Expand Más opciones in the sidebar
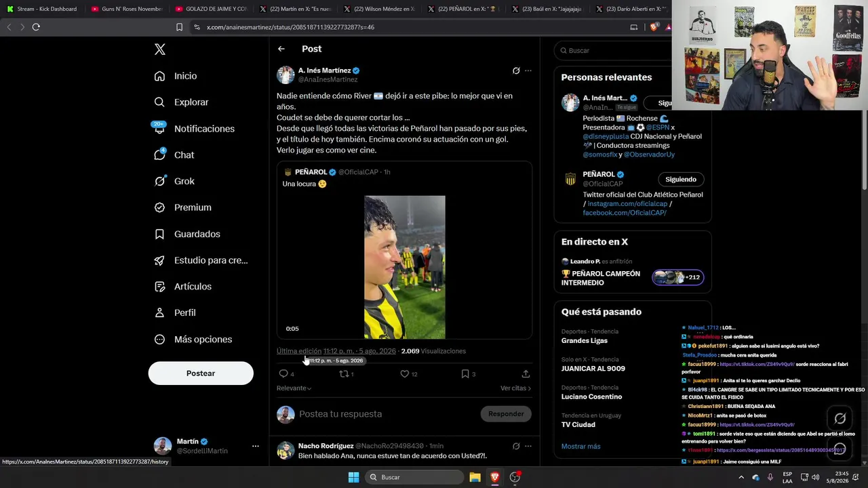Screen dimensions: 868x488 pos(193,340)
